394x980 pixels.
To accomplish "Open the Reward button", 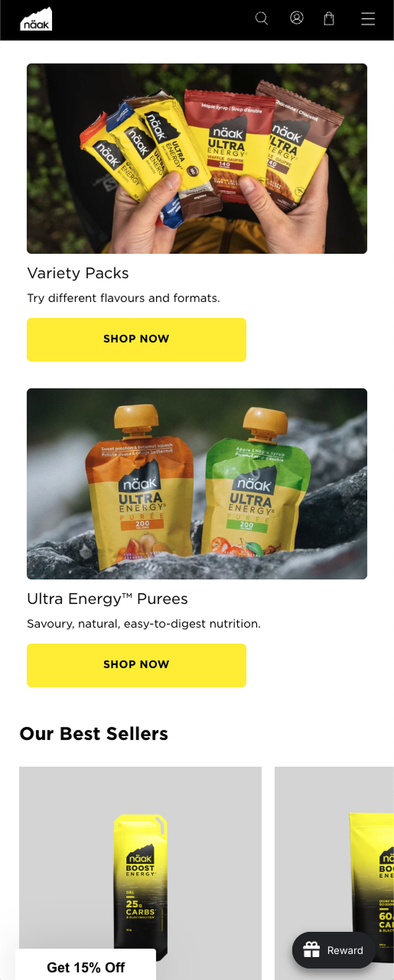I will pos(333,950).
